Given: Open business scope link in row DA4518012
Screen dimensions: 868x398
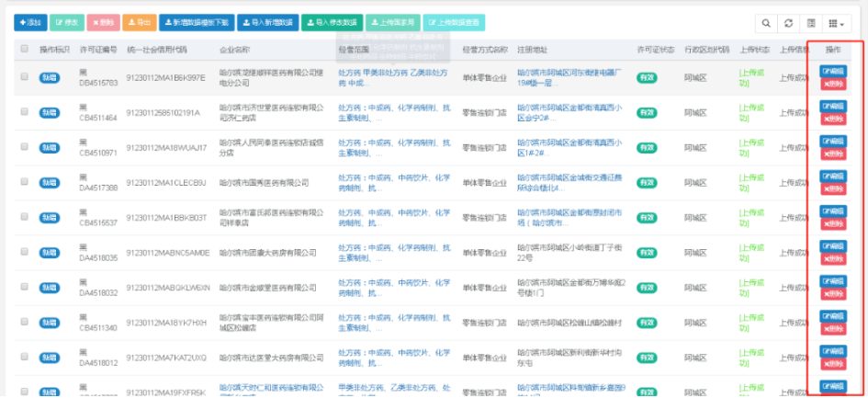Looking at the screenshot, I should [394, 358].
